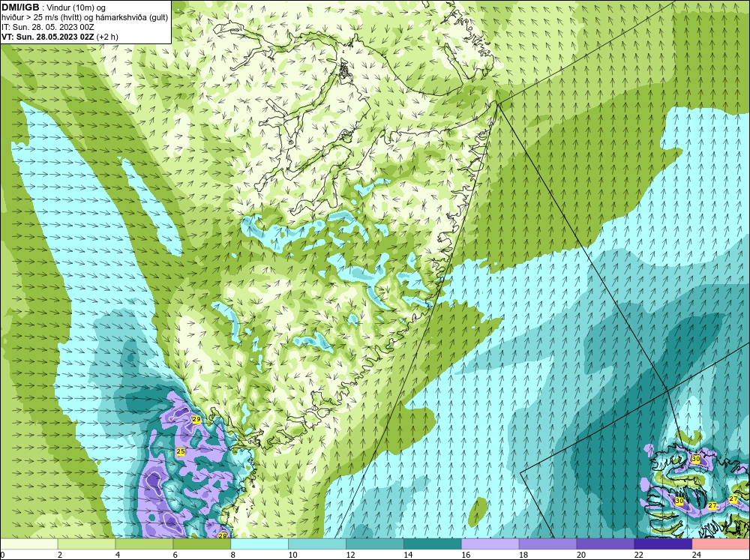Screen dimensions: 750x560
Task: Click the 0–2 m/s palest legend swatch
Action: [x=28, y=544]
